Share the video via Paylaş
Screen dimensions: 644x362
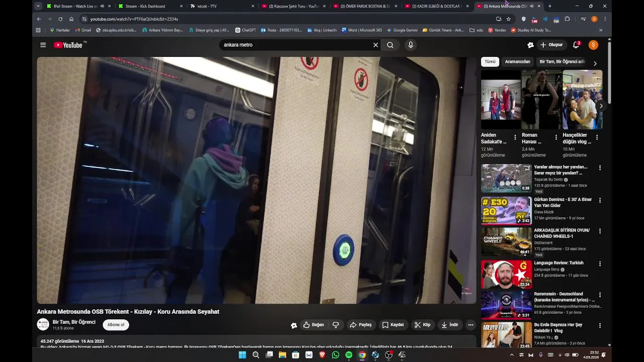pos(360,325)
